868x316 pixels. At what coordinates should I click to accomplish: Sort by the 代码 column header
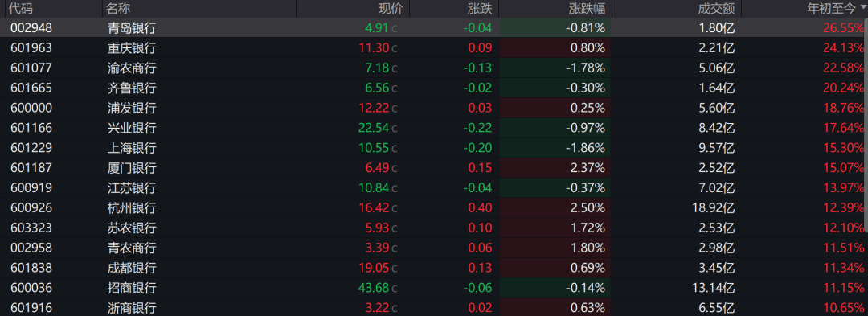coord(20,8)
